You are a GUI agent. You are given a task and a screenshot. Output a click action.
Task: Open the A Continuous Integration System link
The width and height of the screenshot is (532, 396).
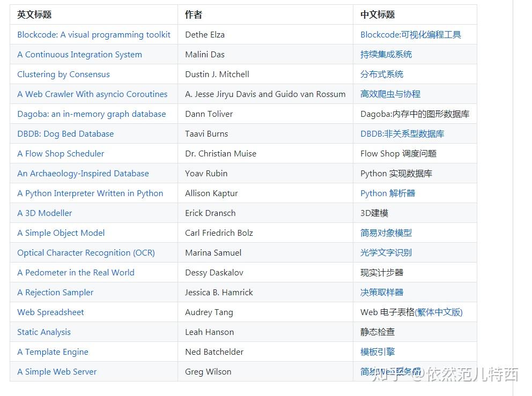click(80, 55)
